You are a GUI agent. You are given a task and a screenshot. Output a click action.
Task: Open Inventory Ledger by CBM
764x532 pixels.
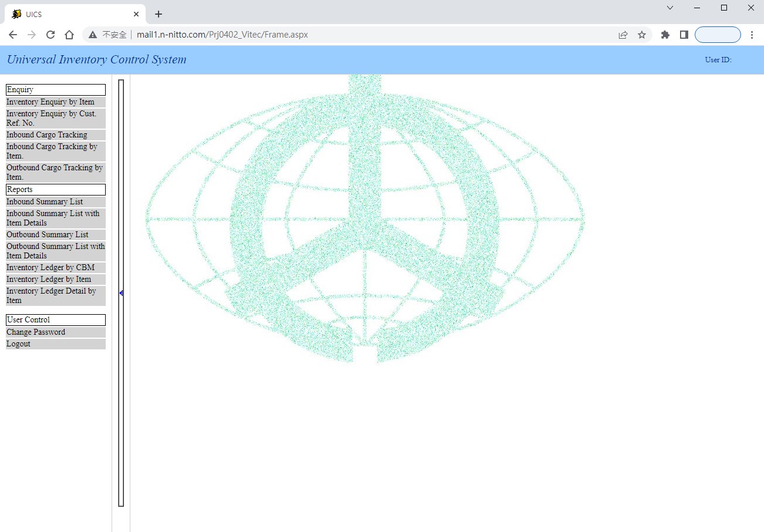pos(56,268)
